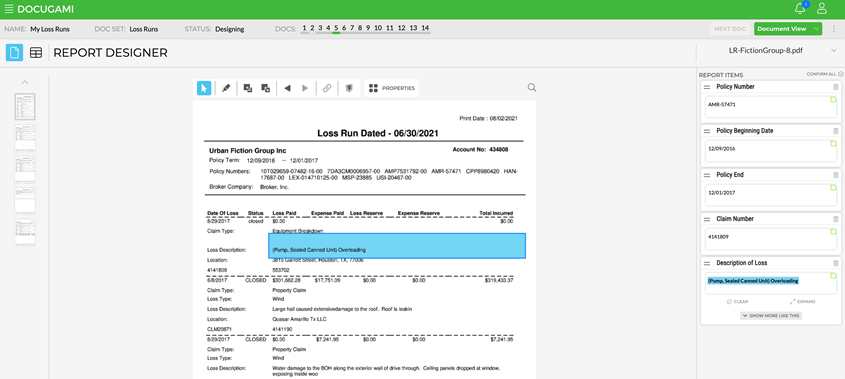Viewport: 845px width, 379px height.
Task: Open the second page thumbnail
Action: pos(25,138)
